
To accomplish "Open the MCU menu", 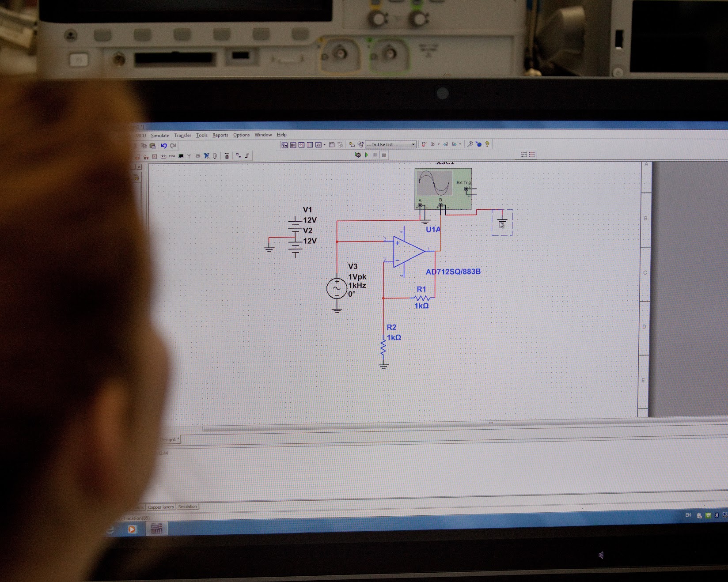I will (x=140, y=136).
